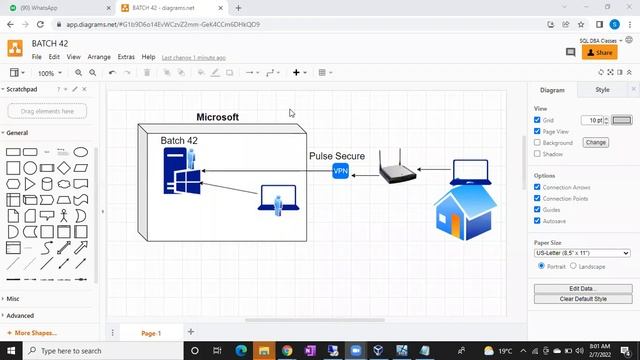Toggle the Guides checkbox
The image size is (640, 360).
click(537, 209)
